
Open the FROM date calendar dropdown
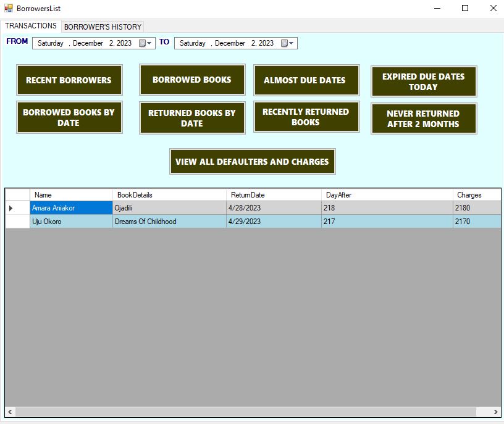[x=145, y=43]
